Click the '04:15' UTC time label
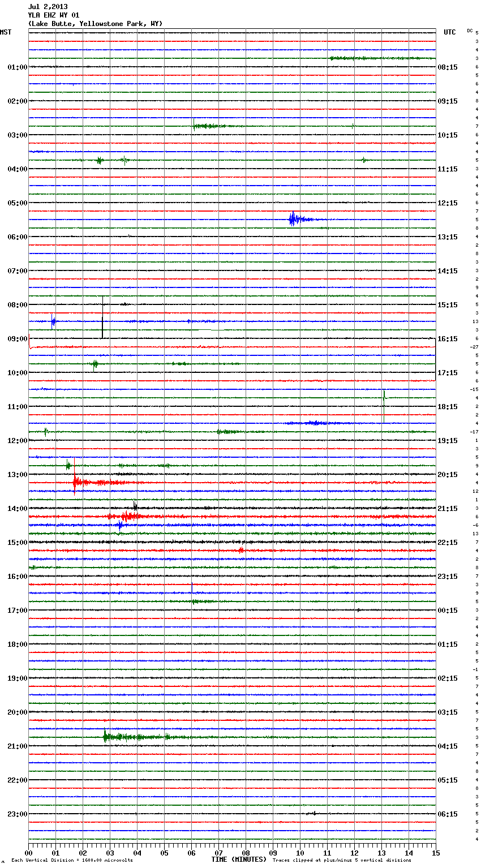The height and width of the screenshot is (868, 481). point(448,746)
